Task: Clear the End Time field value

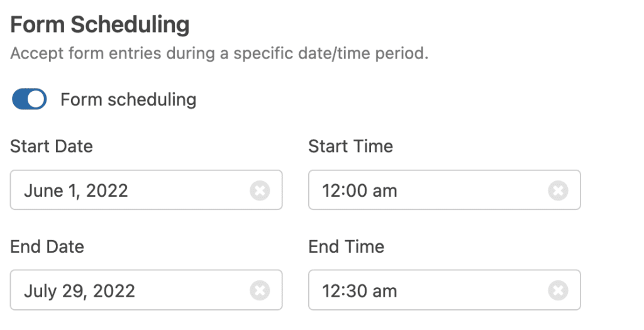Action: coord(558,290)
